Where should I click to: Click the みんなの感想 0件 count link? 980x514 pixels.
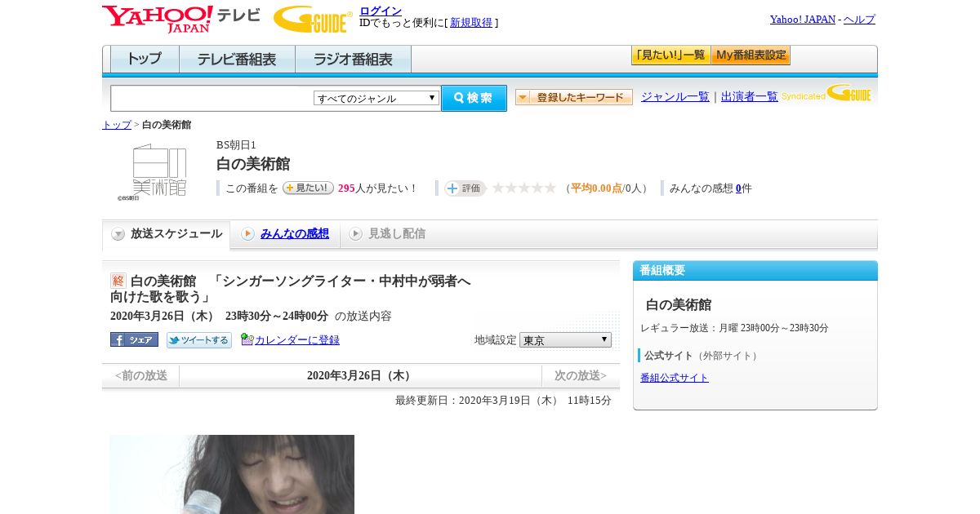(x=738, y=188)
